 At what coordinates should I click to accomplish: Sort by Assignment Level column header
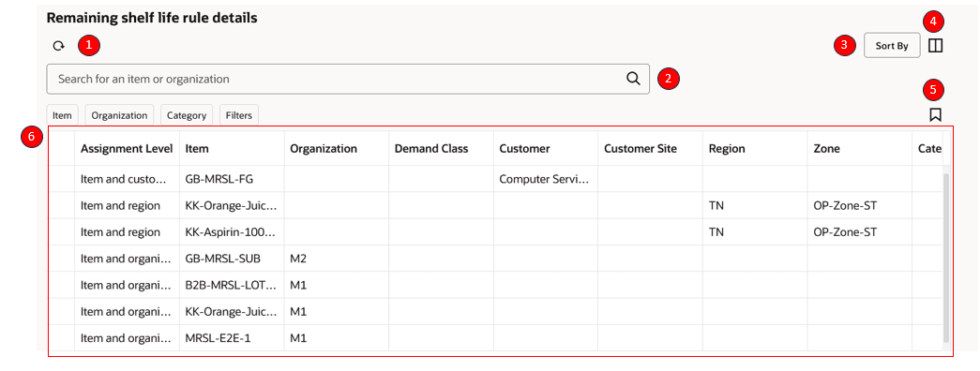(x=127, y=149)
